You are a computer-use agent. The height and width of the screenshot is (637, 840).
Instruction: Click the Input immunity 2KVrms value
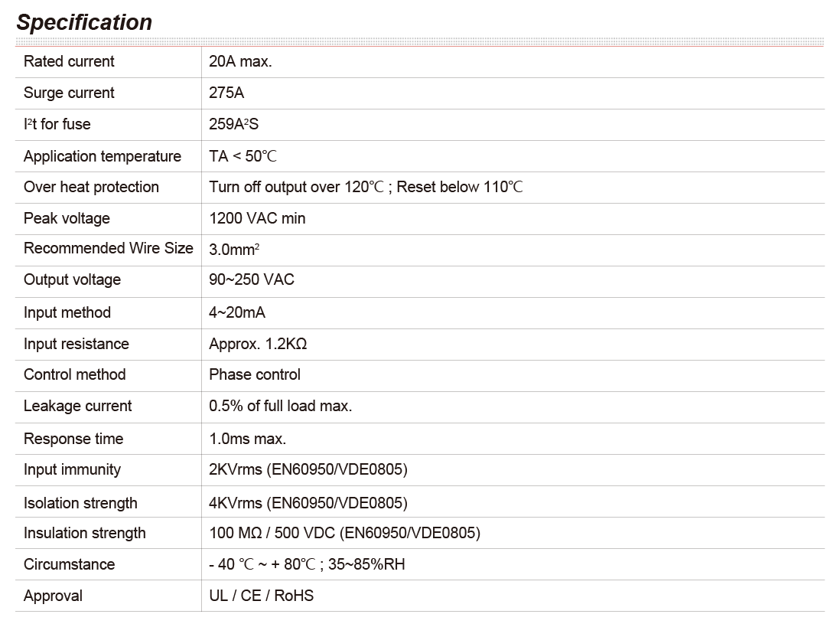[x=308, y=469]
